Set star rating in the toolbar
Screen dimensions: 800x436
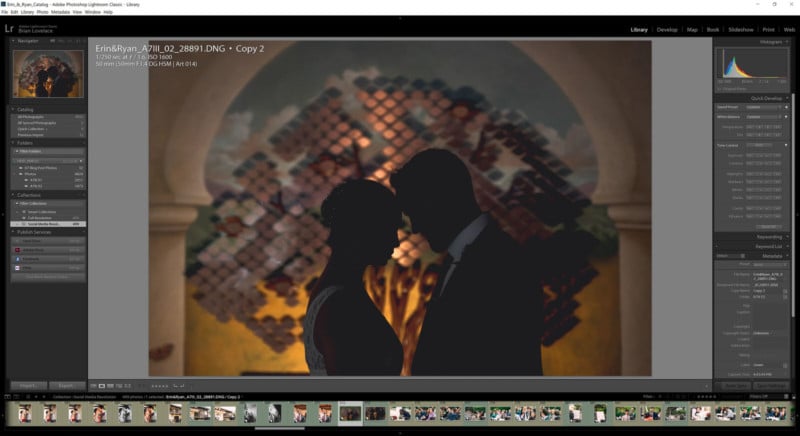(160, 386)
